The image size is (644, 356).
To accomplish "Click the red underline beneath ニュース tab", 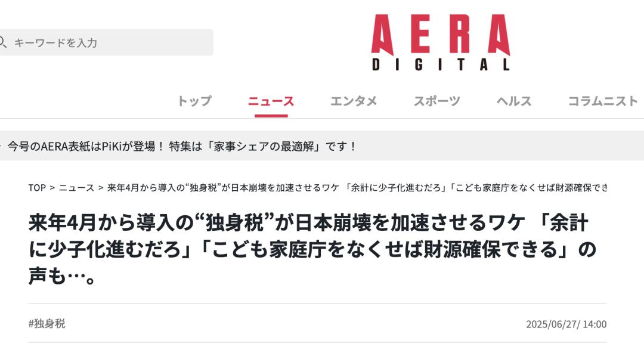I will click(x=271, y=116).
